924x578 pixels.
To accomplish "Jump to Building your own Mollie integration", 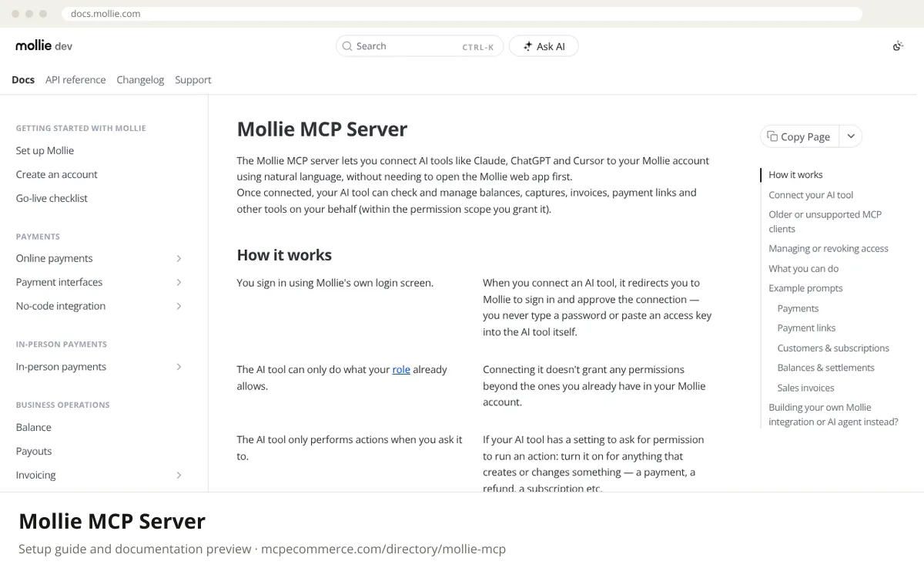I will coord(833,415).
